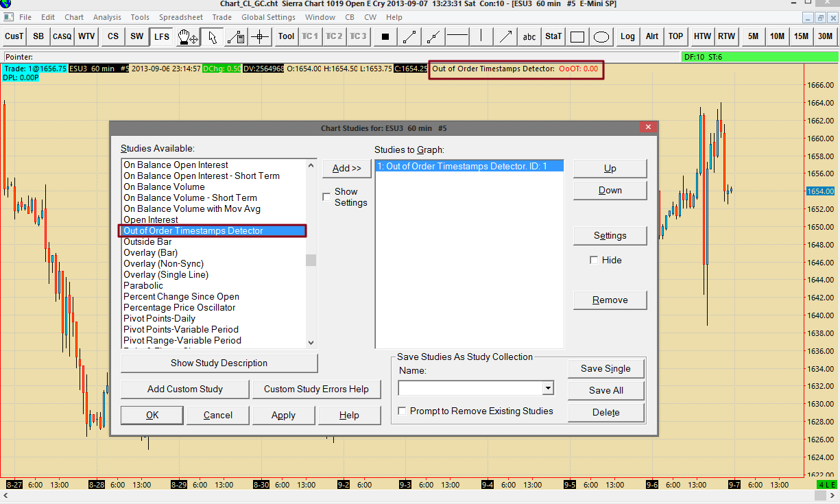
Task: Switch chart to 5M timeframe
Action: (x=753, y=36)
